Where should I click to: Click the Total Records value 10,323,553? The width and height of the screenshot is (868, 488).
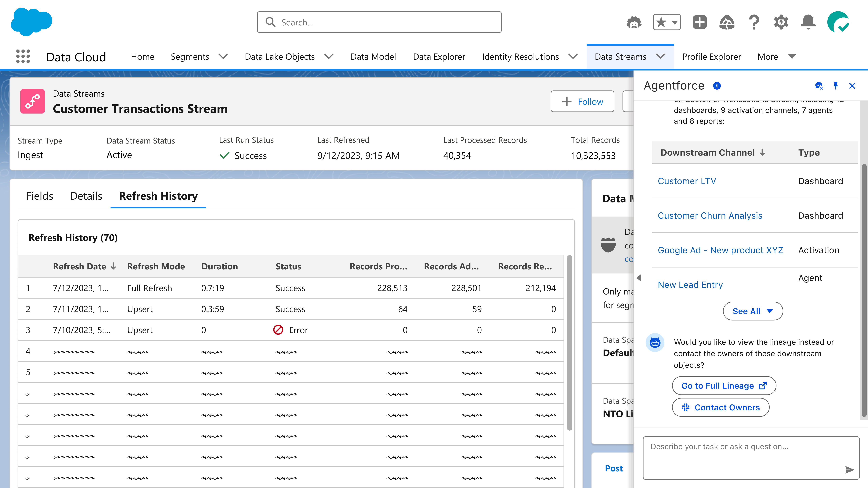point(593,156)
